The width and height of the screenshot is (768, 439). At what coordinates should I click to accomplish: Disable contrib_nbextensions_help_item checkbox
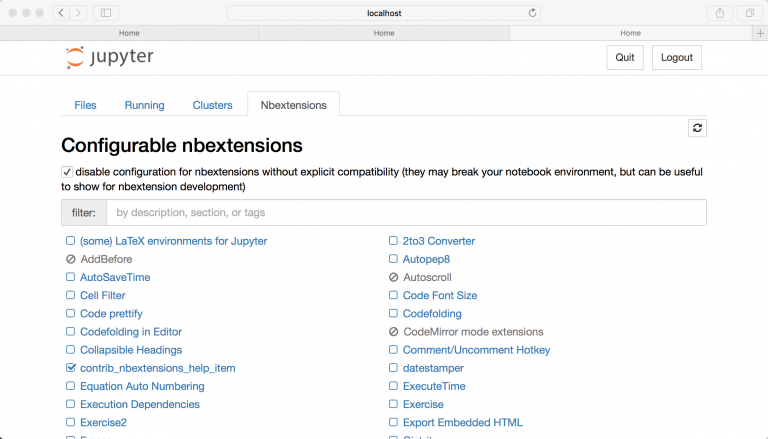[71, 367]
